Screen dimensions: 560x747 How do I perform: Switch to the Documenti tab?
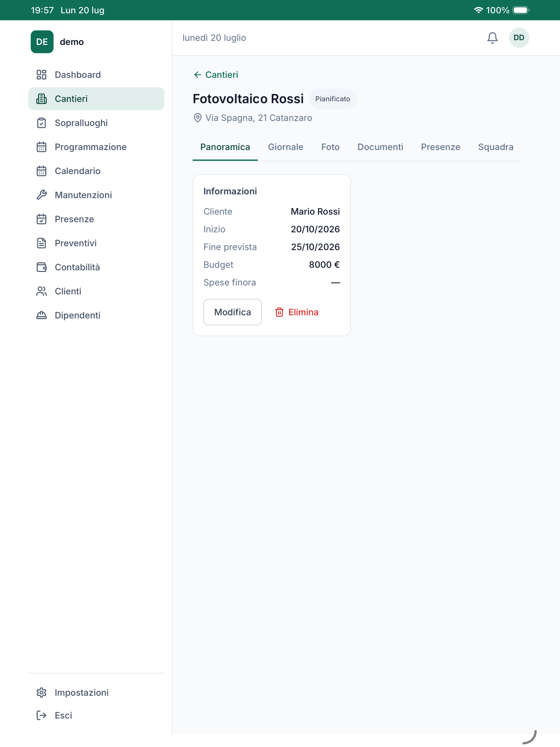click(x=380, y=147)
